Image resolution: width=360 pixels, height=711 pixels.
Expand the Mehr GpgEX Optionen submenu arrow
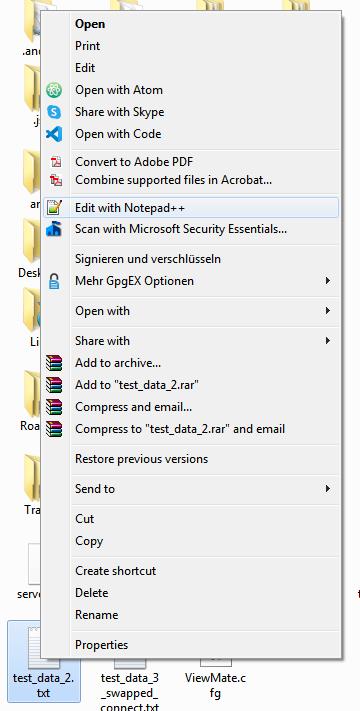pyautogui.click(x=327, y=281)
